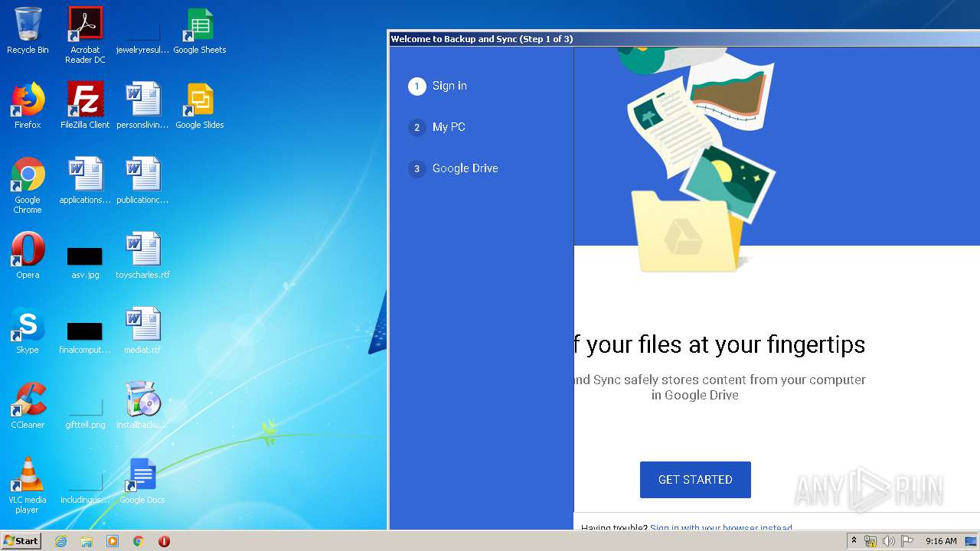Select mediat.rtf document icon
Viewport: 980px width, 551px height.
tap(142, 331)
